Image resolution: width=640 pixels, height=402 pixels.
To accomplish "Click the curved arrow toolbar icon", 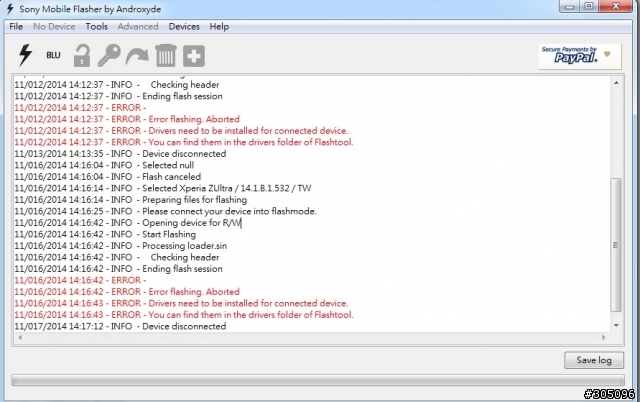I will pos(137,56).
